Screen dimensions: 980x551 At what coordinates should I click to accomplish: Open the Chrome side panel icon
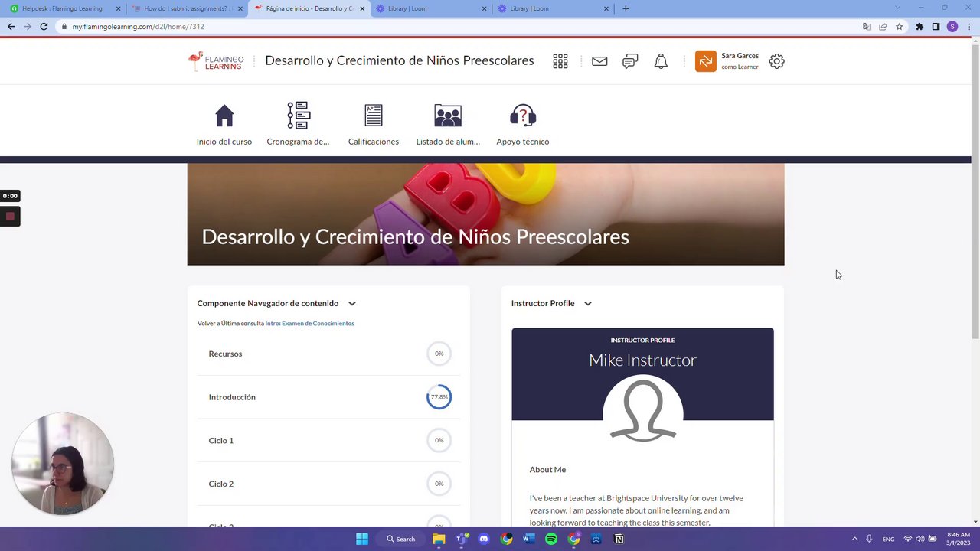point(936,27)
